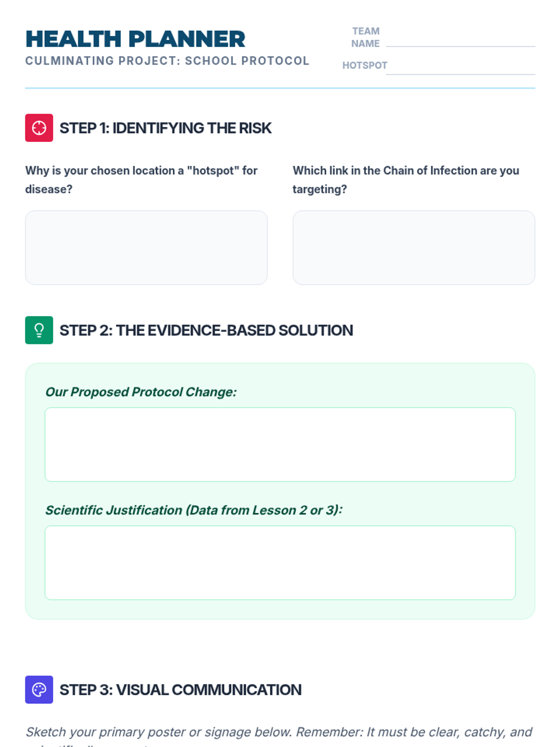Image resolution: width=560 pixels, height=747 pixels.
Task: Click the Step 2: Evidence-Based Solution heading
Action: 206,330
